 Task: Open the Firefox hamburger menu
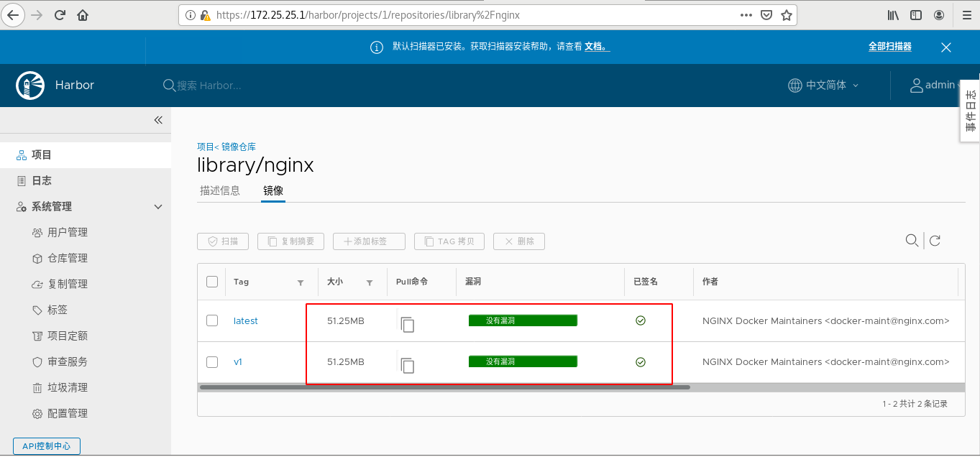(x=966, y=14)
